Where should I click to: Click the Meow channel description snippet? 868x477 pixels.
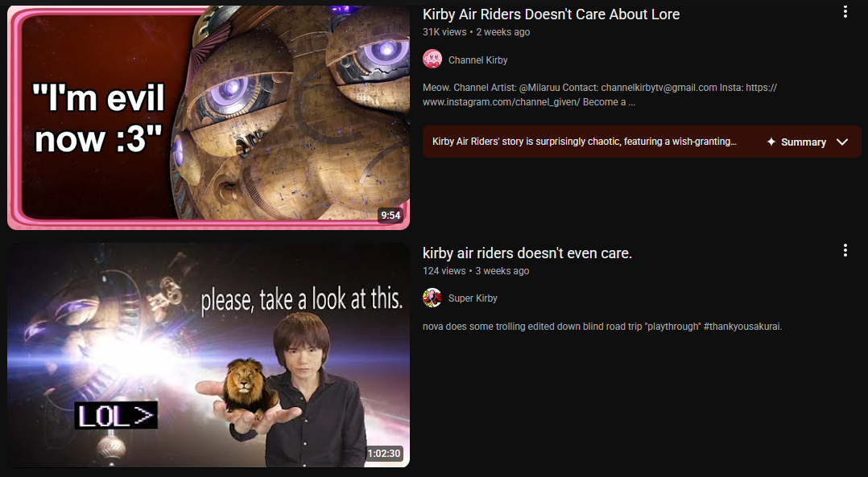pos(600,95)
